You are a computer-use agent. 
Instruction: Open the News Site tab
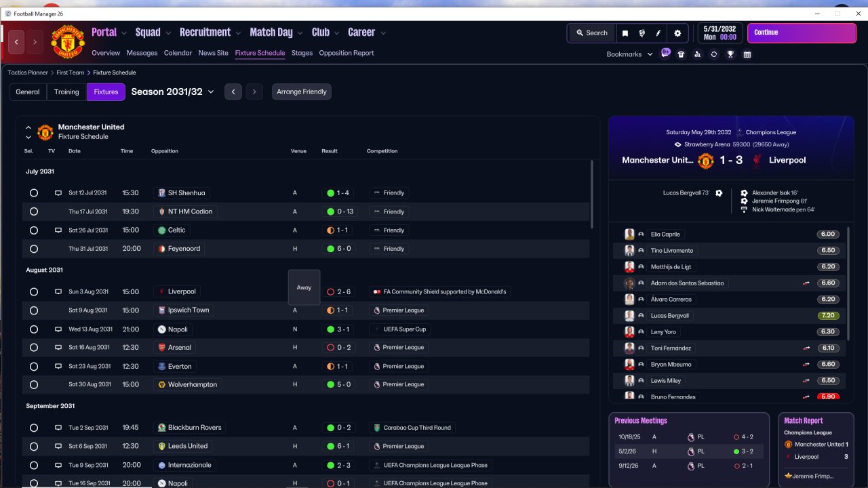[x=214, y=53]
